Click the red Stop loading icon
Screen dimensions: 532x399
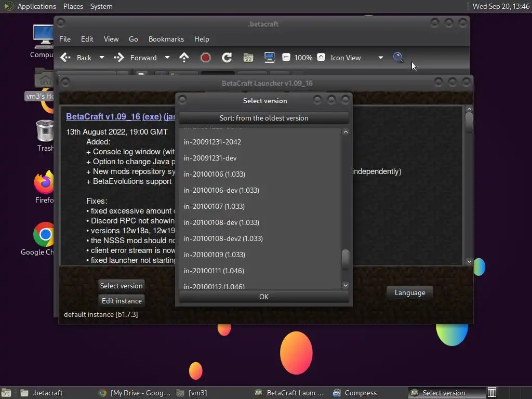pyautogui.click(x=205, y=58)
